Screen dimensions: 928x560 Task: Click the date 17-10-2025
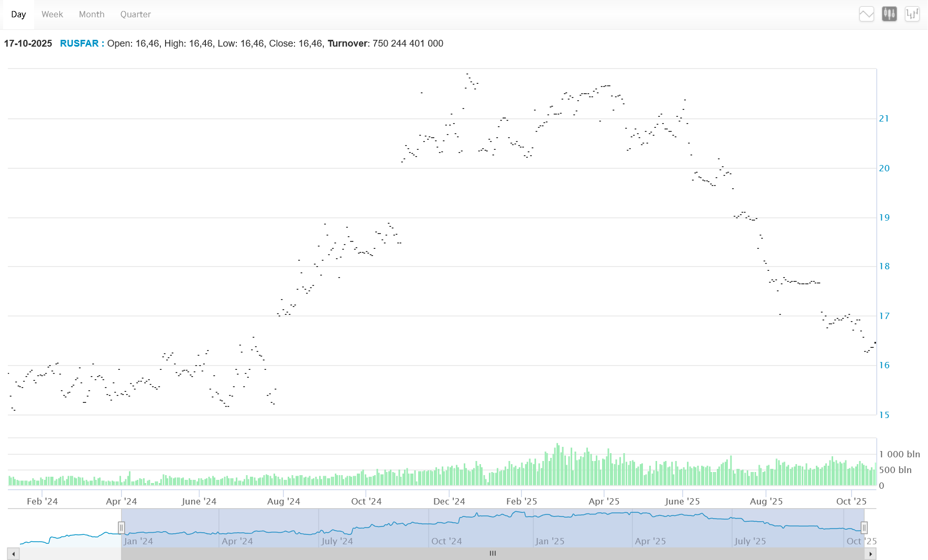coord(28,43)
